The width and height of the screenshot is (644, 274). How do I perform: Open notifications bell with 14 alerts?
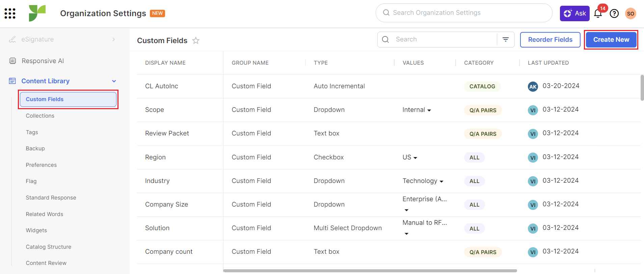click(x=598, y=13)
